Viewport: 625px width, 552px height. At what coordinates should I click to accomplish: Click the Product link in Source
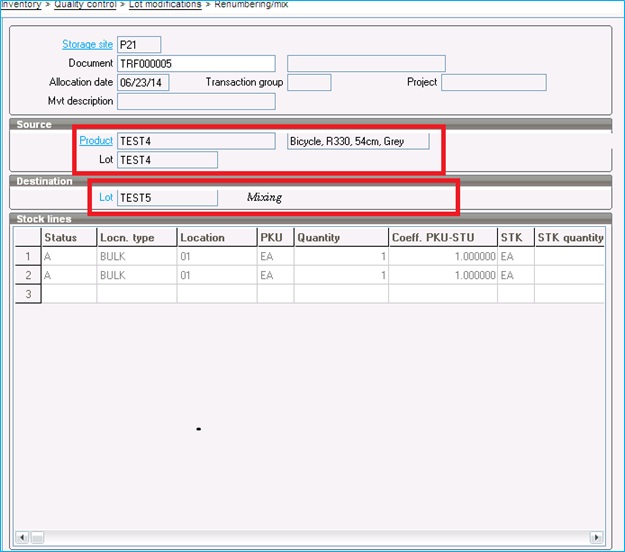[96, 140]
